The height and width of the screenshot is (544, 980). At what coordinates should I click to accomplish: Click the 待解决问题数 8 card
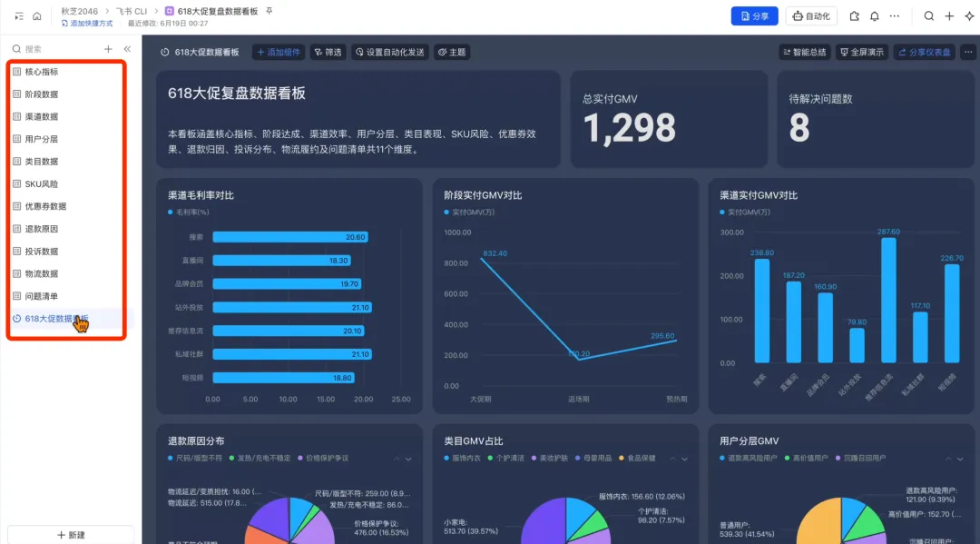[875, 119]
